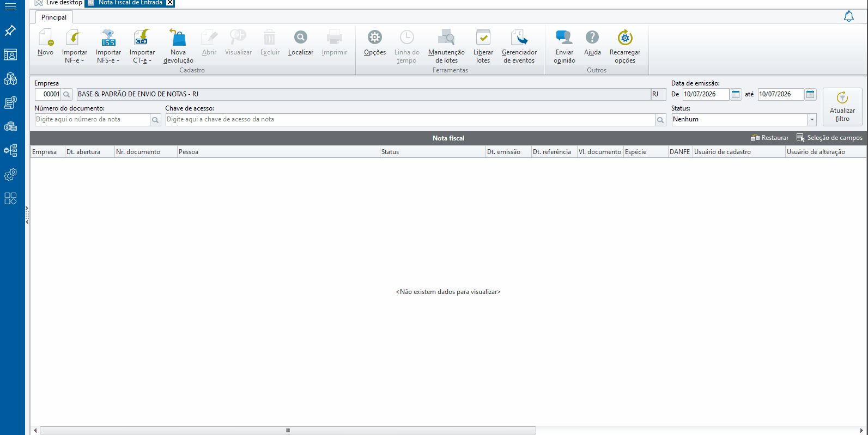Open the Nova devolução shopping bag icon
868x435 pixels.
pyautogui.click(x=178, y=38)
